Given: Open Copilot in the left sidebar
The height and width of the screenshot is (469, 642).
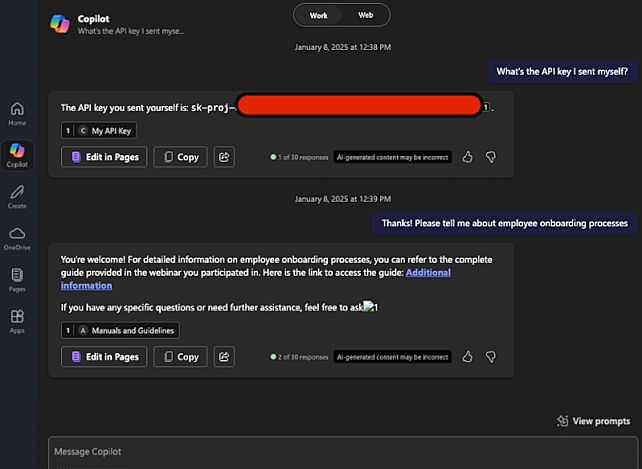Looking at the screenshot, I should pos(17,155).
